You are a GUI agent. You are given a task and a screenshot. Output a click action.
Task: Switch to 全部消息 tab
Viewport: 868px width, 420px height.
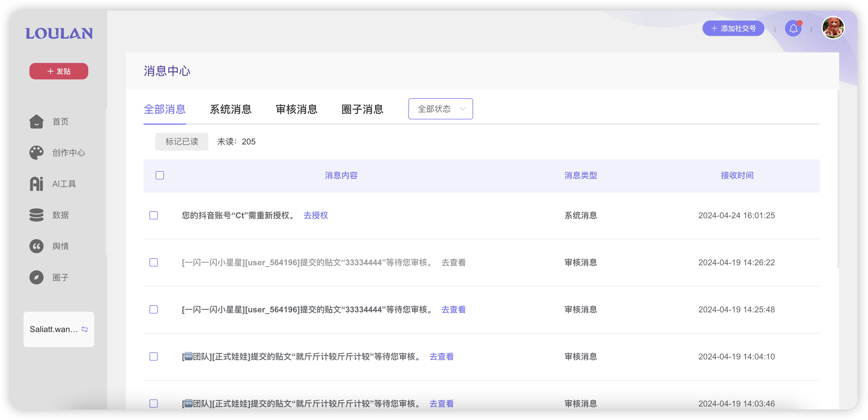click(x=164, y=109)
